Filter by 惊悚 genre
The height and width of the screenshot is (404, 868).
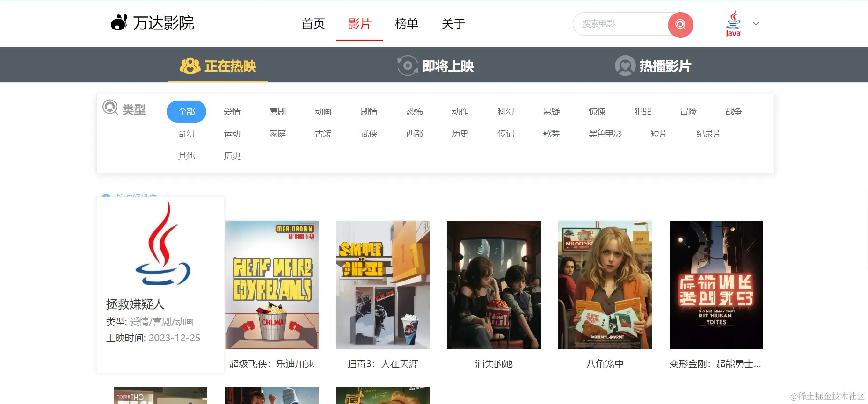(597, 111)
